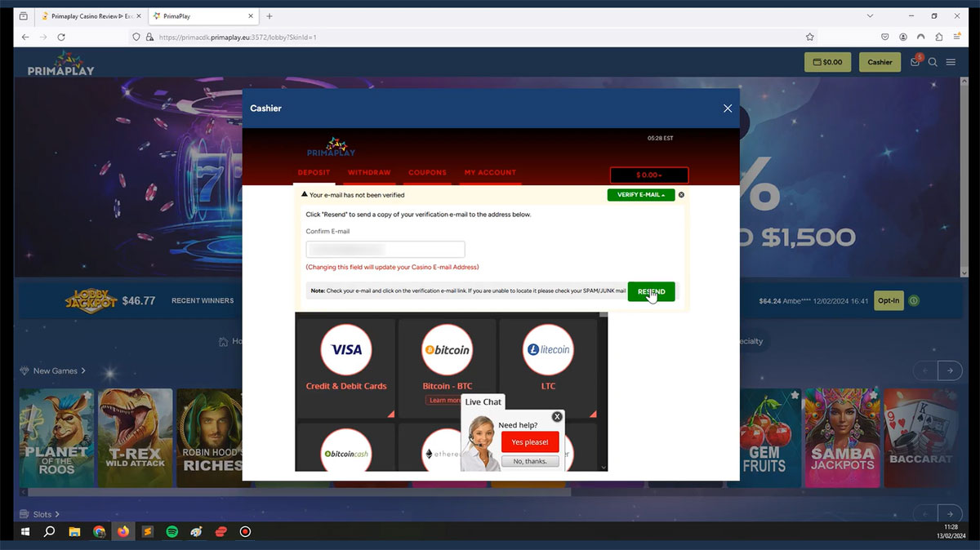Expand the $0.00 balance dropdown in cashier
This screenshot has height=550, width=980.
(x=649, y=175)
